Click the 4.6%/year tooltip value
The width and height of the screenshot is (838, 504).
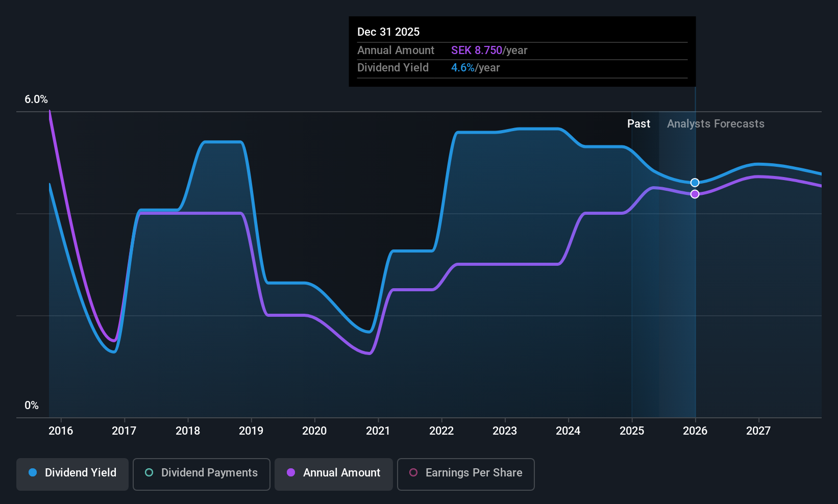pyautogui.click(x=475, y=68)
